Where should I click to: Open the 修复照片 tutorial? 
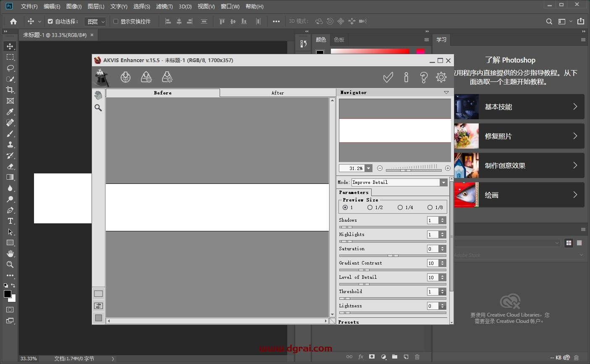point(519,136)
